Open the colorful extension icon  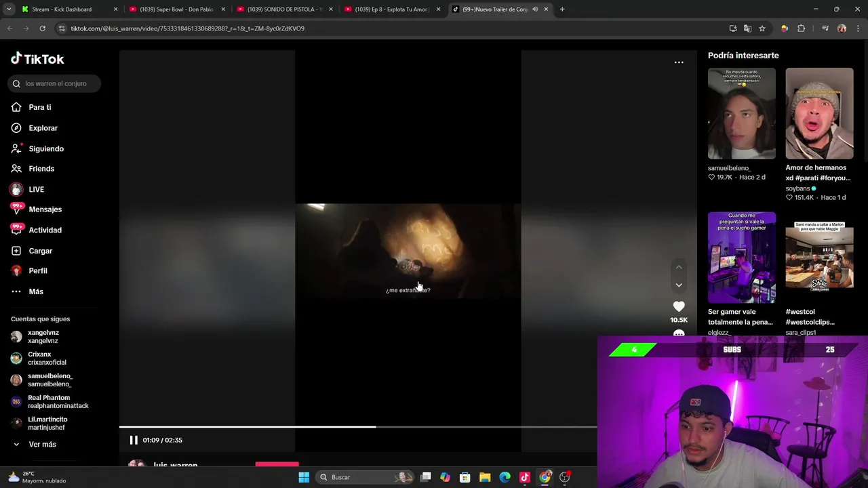click(785, 28)
